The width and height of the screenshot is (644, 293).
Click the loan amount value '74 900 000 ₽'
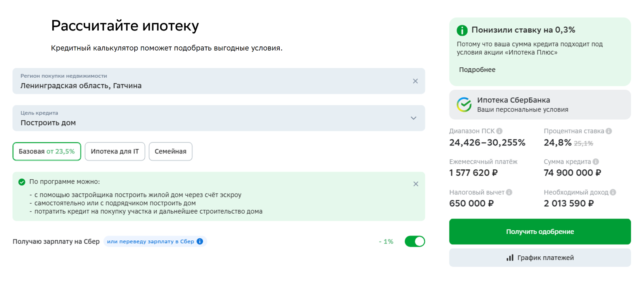click(572, 173)
